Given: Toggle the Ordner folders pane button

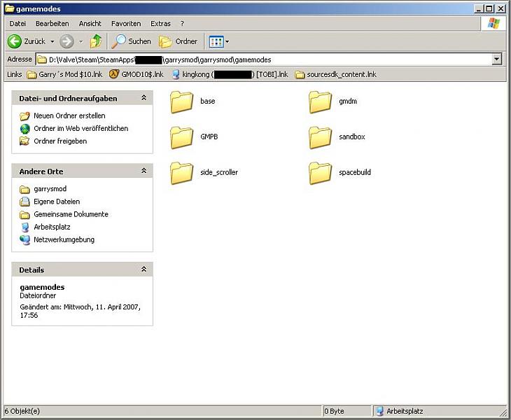Looking at the screenshot, I should (178, 41).
